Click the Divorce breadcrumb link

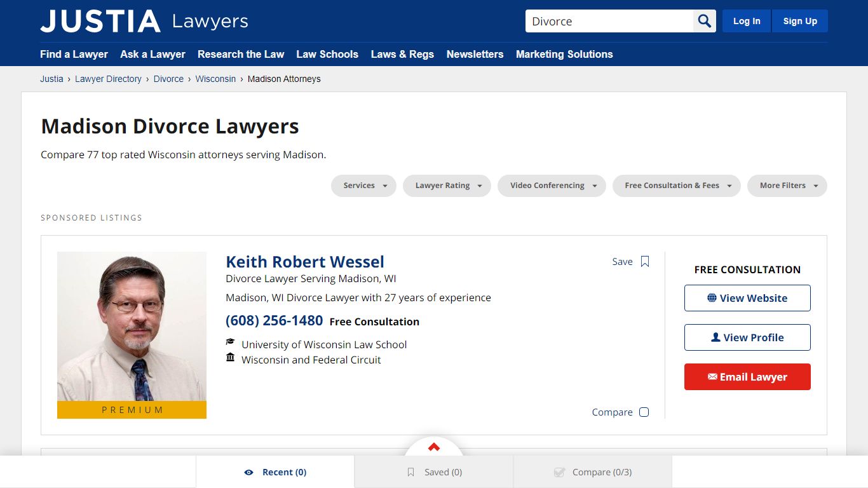click(168, 79)
